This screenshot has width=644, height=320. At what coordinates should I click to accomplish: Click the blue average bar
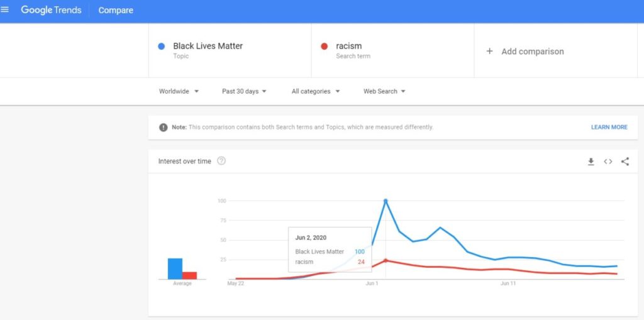click(x=175, y=268)
